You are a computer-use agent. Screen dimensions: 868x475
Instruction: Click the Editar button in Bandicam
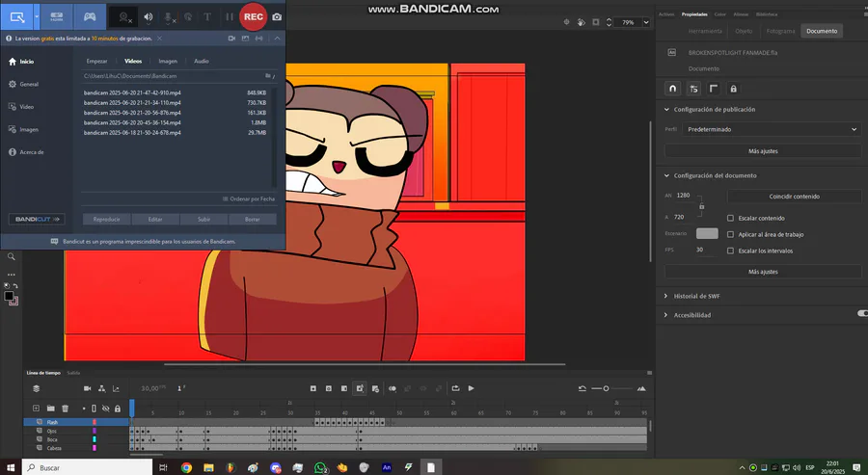point(155,219)
